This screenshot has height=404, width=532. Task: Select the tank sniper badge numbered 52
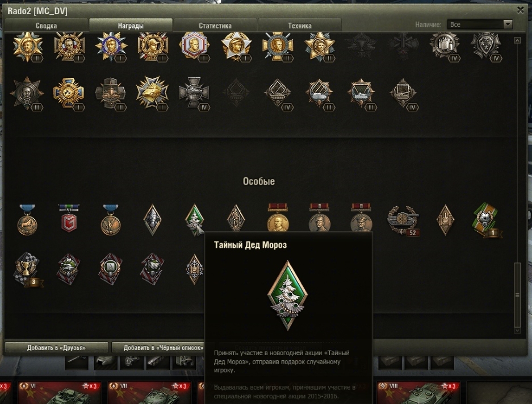click(x=404, y=220)
